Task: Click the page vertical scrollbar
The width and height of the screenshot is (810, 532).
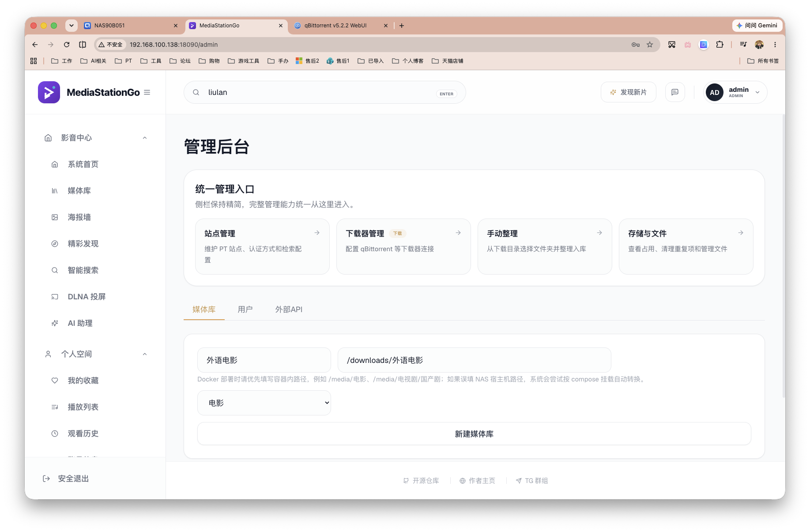Action: click(x=784, y=256)
